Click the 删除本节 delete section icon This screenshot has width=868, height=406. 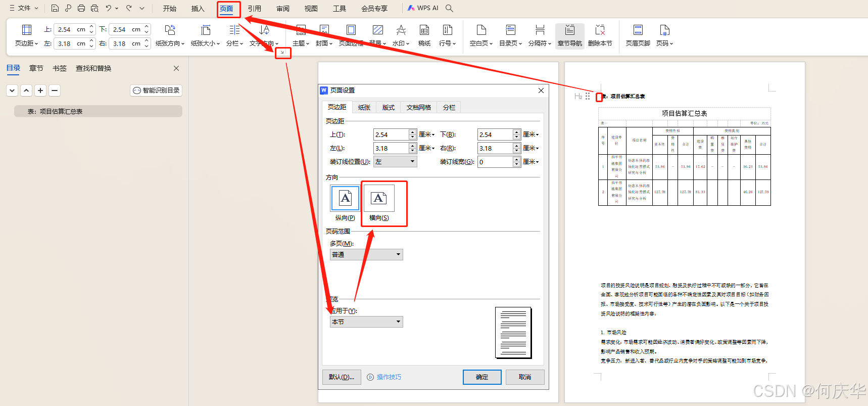[600, 30]
